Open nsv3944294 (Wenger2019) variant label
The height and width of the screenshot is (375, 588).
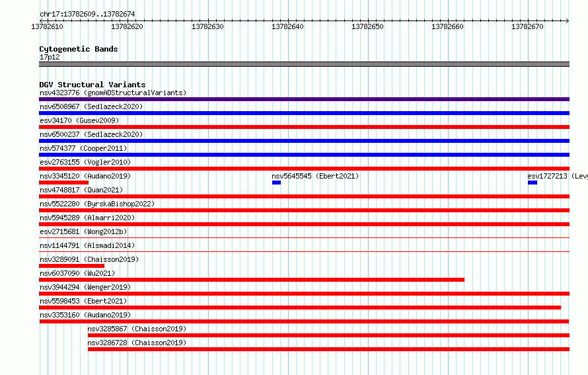[x=85, y=287]
